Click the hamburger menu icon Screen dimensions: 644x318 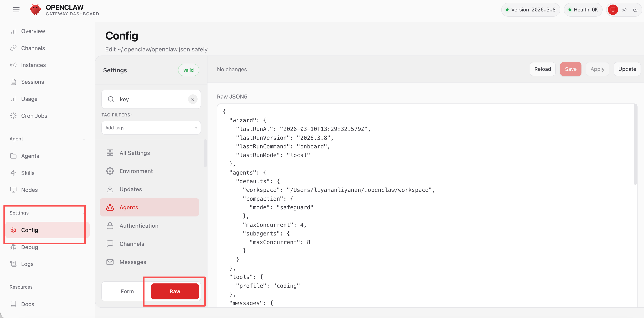coord(16,10)
